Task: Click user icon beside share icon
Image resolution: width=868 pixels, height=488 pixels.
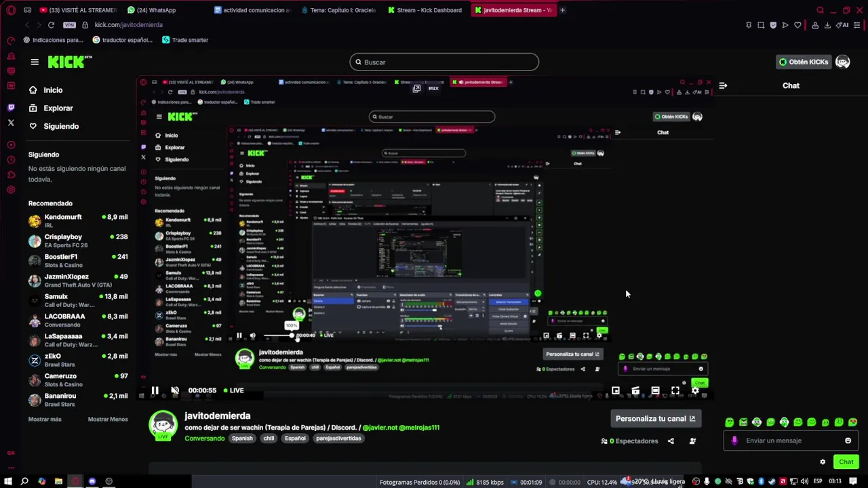Action: (692, 441)
